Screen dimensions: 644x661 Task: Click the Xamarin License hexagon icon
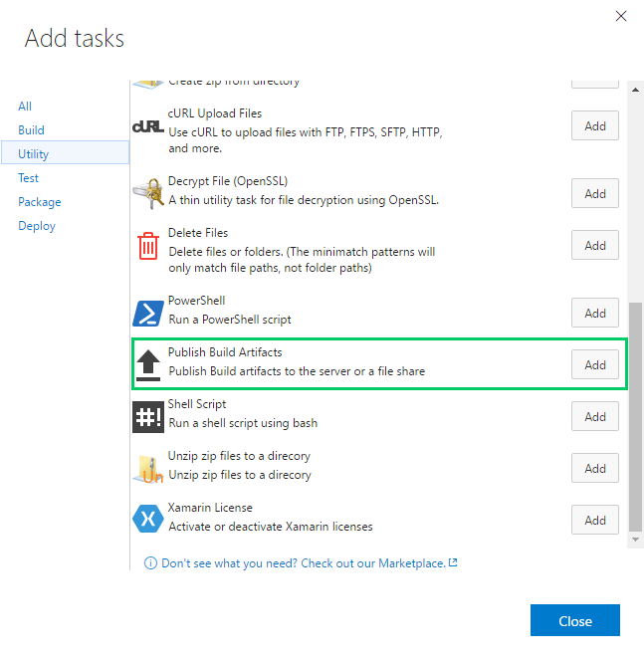[147, 520]
